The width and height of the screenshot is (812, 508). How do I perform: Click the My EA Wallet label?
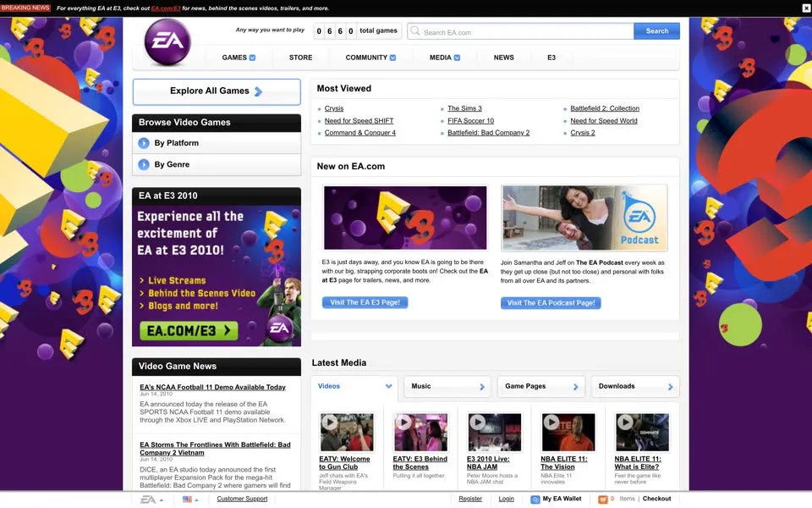click(562, 499)
